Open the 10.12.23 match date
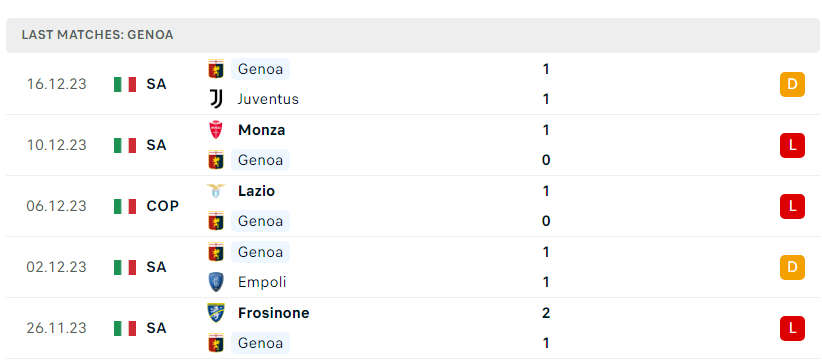822x361 pixels. [x=57, y=145]
